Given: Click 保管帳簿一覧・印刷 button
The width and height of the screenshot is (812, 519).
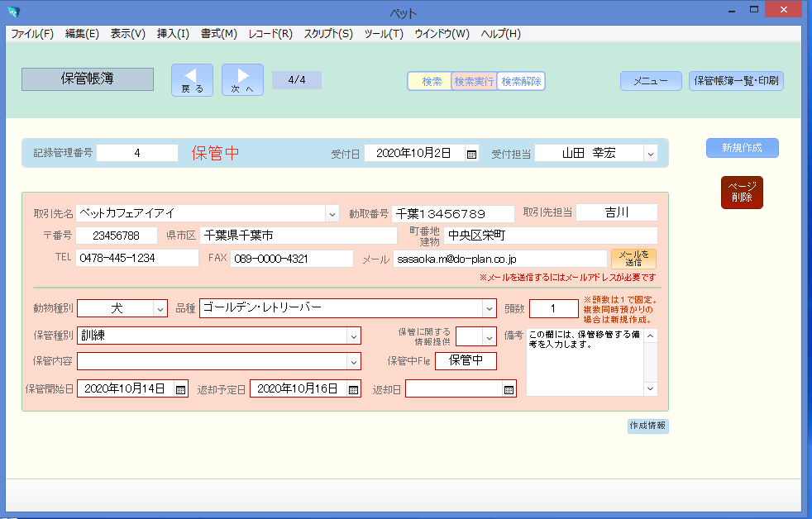Looking at the screenshot, I should (x=736, y=81).
